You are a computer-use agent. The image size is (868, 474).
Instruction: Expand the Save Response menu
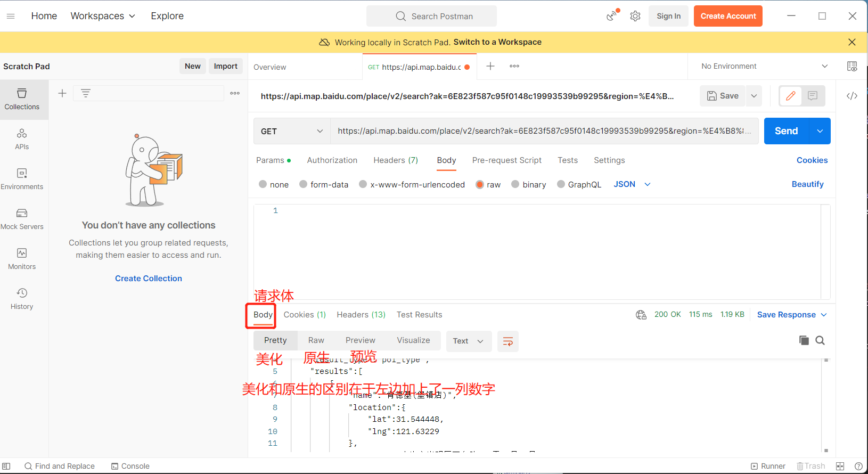pyautogui.click(x=792, y=315)
